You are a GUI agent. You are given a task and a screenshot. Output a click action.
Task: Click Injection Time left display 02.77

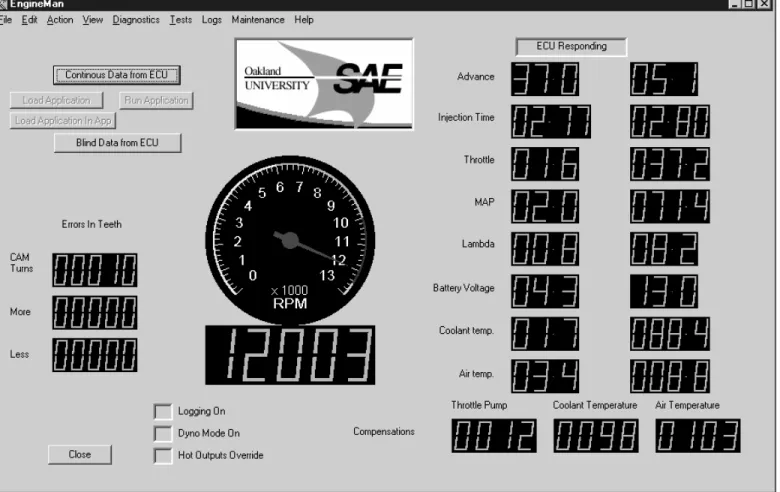coord(551,121)
